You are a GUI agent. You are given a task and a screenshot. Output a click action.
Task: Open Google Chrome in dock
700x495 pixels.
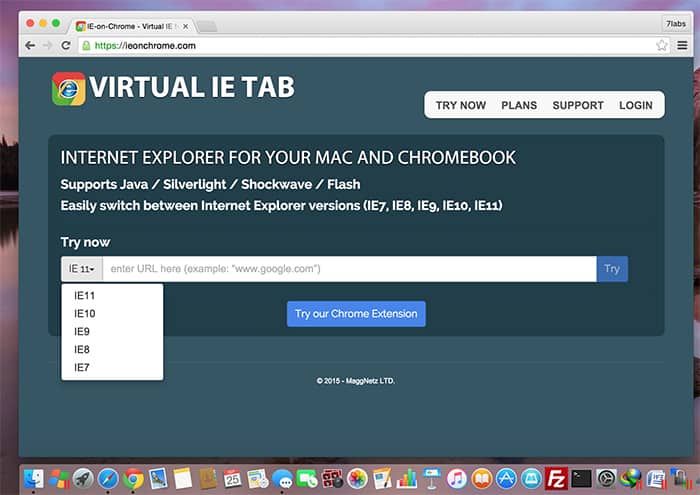point(133,479)
